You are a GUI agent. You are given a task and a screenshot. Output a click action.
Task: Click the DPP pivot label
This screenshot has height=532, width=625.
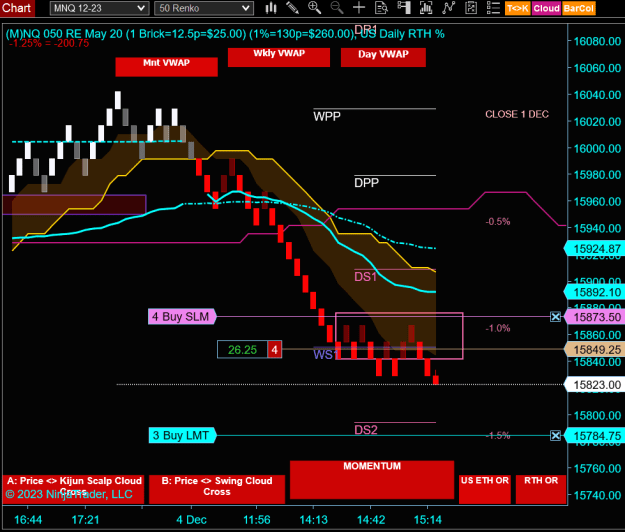pos(366,183)
